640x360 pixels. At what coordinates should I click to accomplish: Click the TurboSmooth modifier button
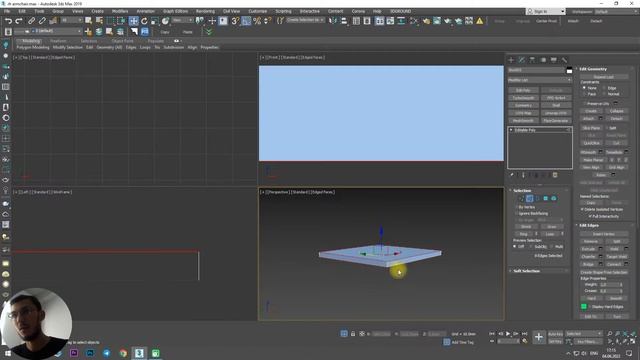[x=523, y=98]
